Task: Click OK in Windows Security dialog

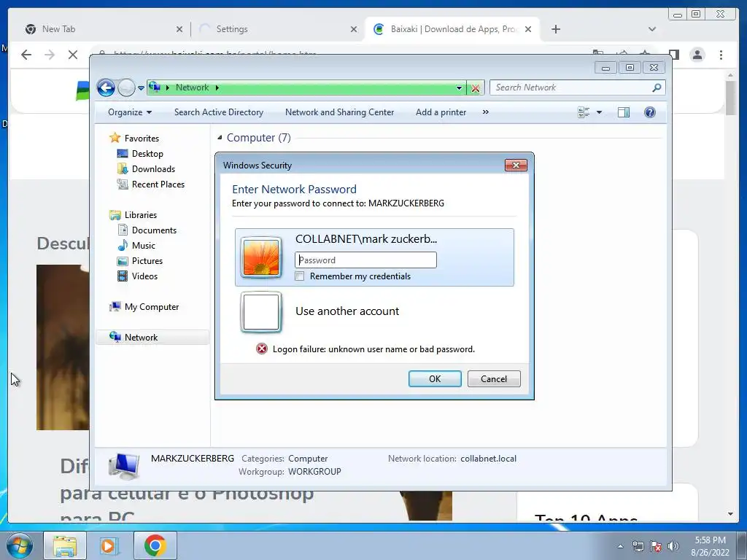Action: click(435, 378)
